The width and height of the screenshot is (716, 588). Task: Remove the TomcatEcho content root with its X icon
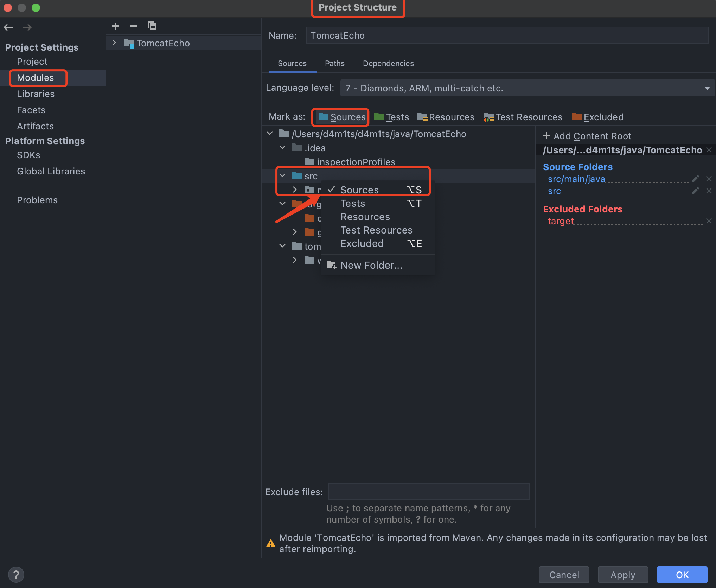pyautogui.click(x=709, y=150)
